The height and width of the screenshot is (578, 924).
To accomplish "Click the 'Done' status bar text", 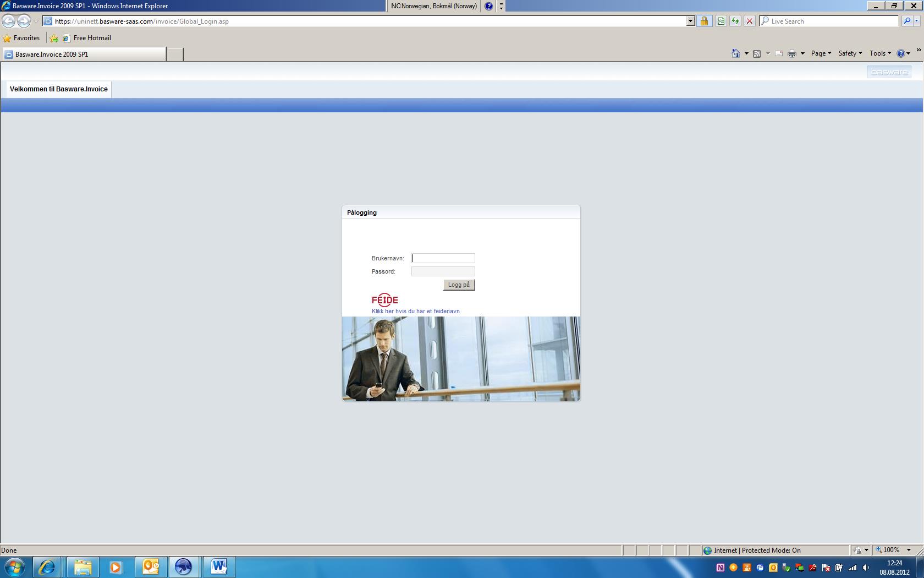I will tap(9, 550).
